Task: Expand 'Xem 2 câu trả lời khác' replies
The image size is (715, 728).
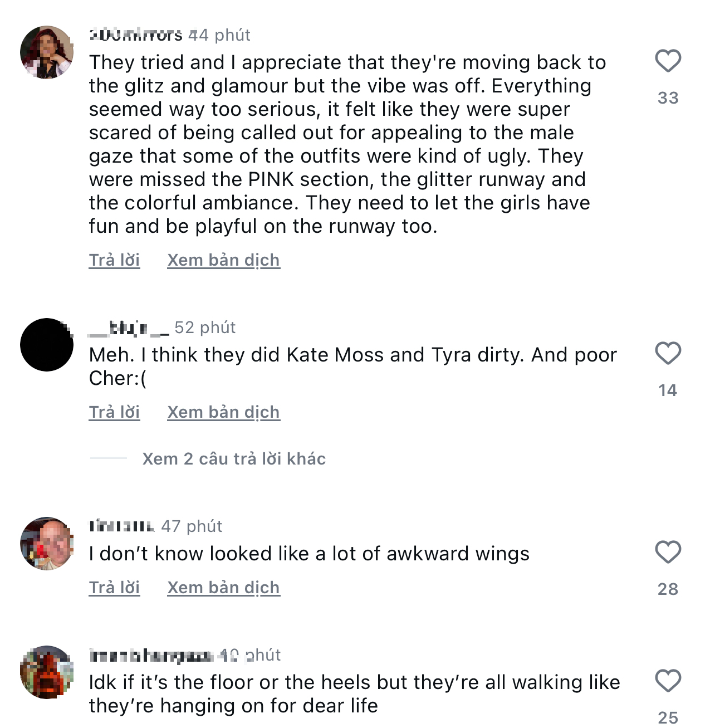Action: coord(233,459)
